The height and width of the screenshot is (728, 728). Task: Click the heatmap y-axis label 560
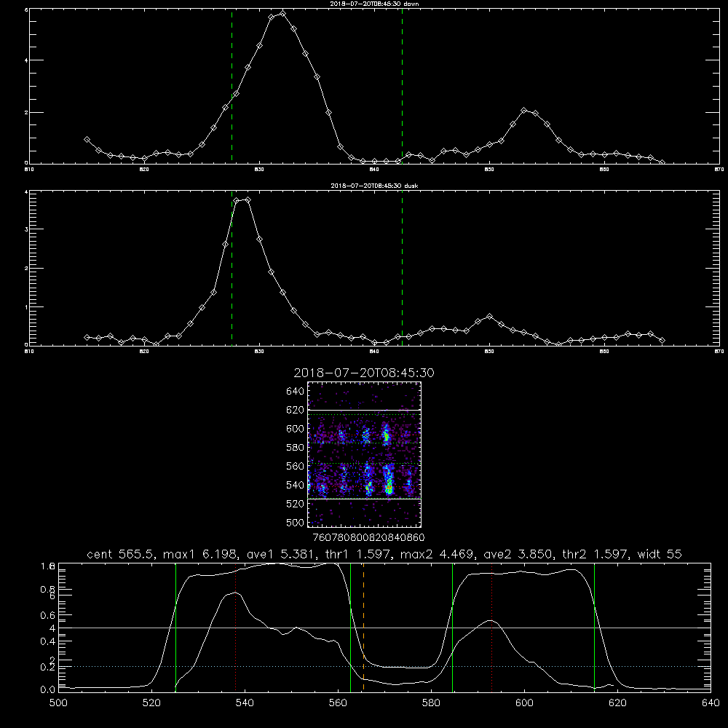296,466
